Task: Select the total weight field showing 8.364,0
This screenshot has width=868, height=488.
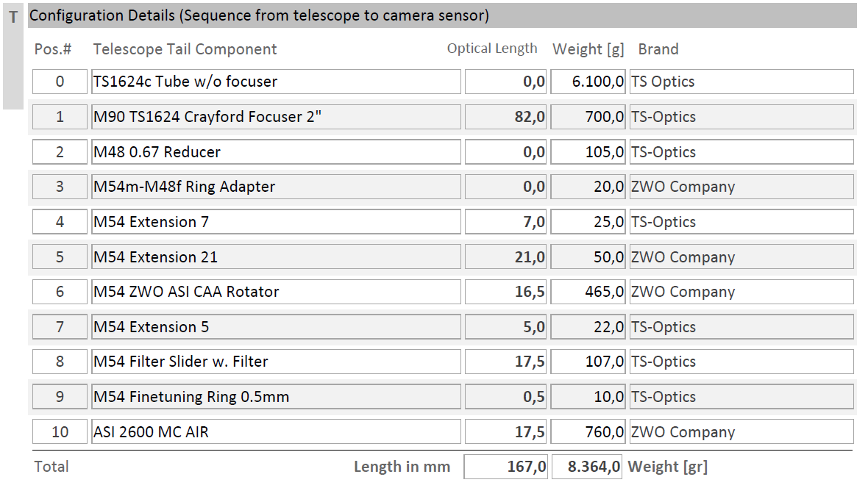Action: coord(587,467)
